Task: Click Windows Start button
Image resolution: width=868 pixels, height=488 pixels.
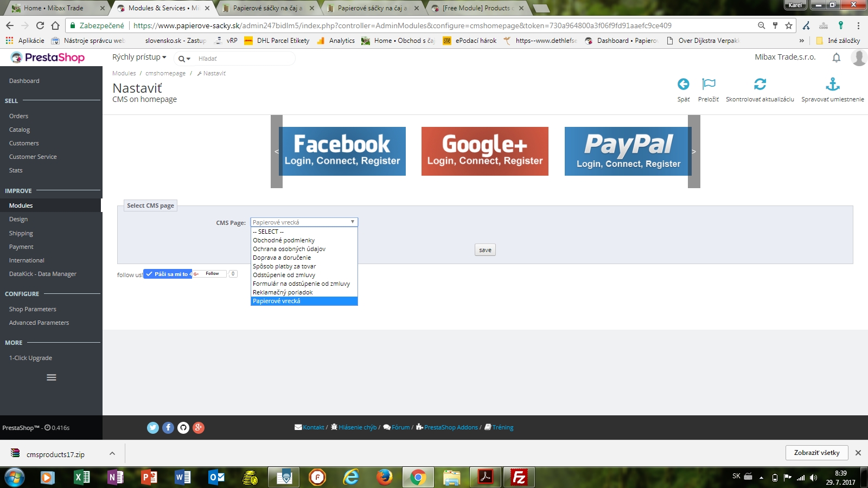Action: click(x=15, y=477)
